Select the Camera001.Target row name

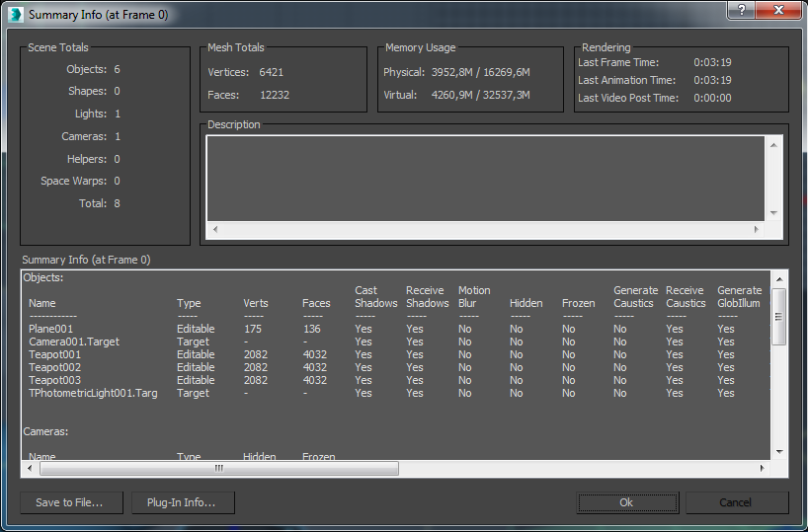click(x=74, y=342)
